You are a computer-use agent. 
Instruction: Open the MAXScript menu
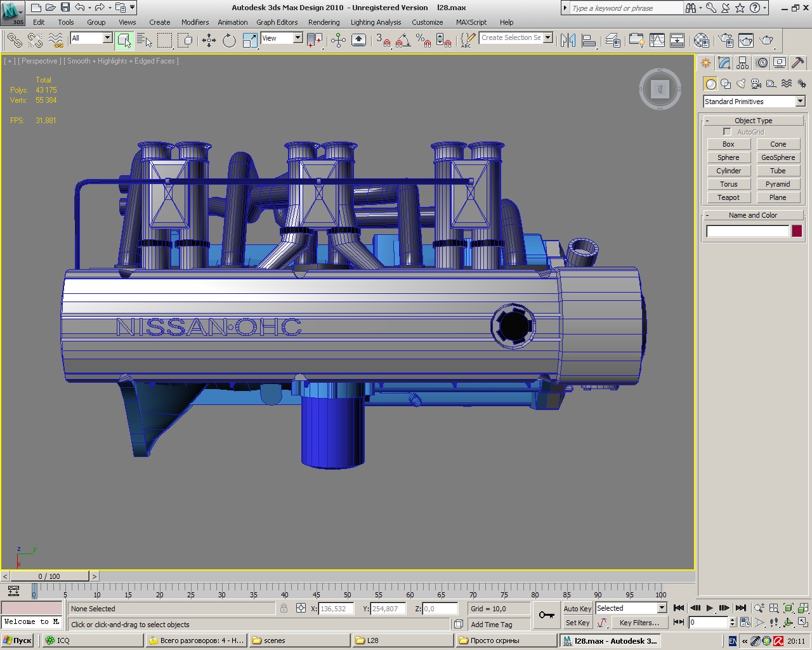pos(471,22)
